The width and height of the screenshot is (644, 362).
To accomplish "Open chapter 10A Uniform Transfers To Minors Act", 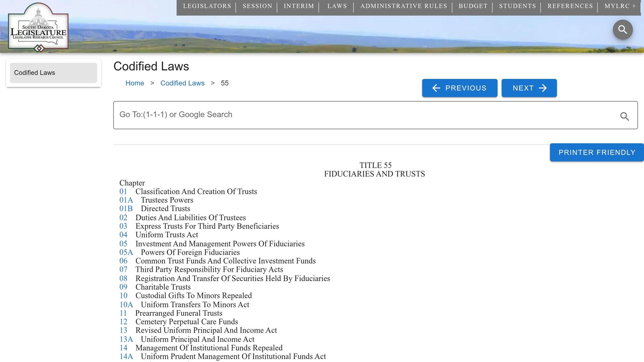I will [x=126, y=305].
